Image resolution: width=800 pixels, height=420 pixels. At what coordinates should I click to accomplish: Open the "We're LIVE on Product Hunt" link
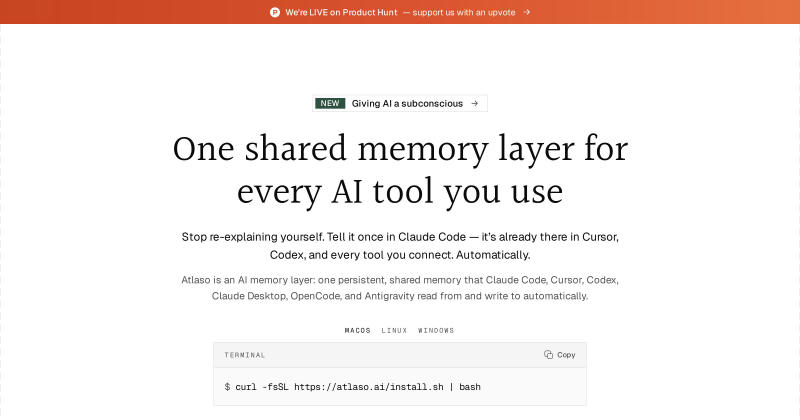click(341, 12)
